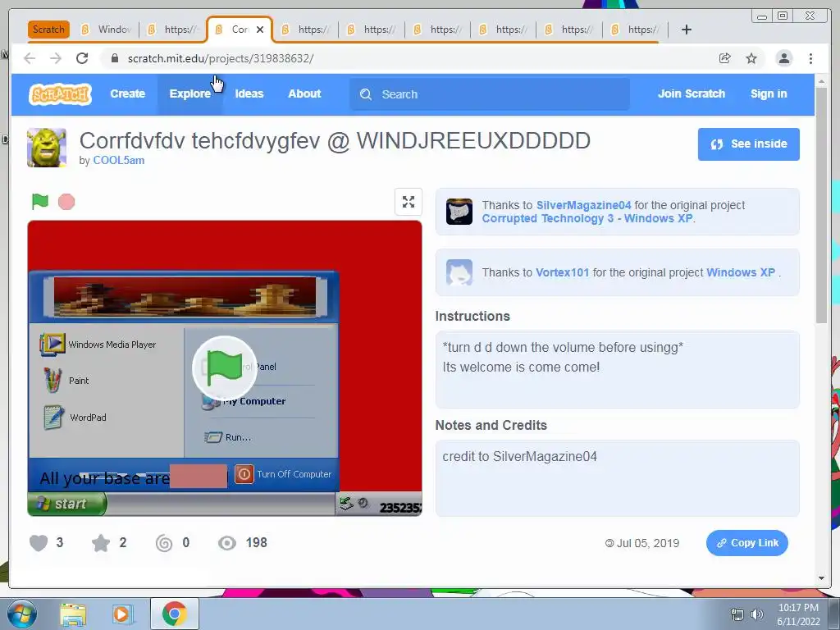Click the share page icon in address bar

[725, 58]
